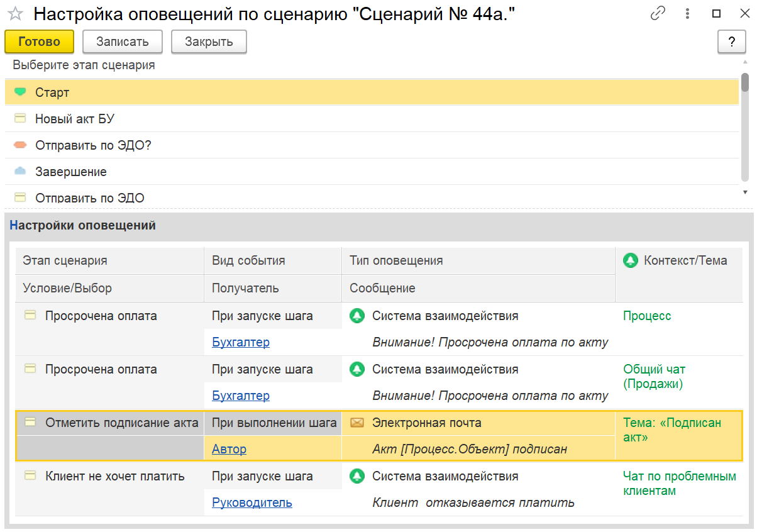
Task: Click the envelope icon of Электронная почта
Action: (x=357, y=423)
